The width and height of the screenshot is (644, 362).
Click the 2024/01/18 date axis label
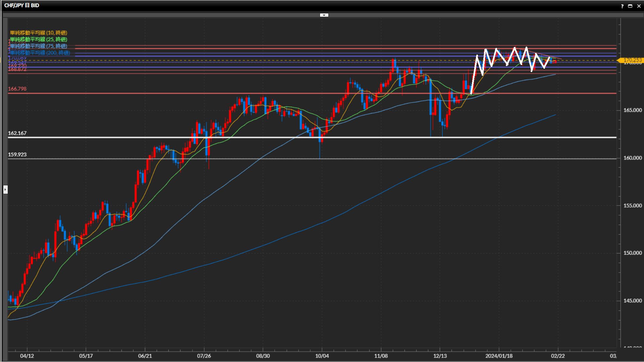pyautogui.click(x=499, y=356)
